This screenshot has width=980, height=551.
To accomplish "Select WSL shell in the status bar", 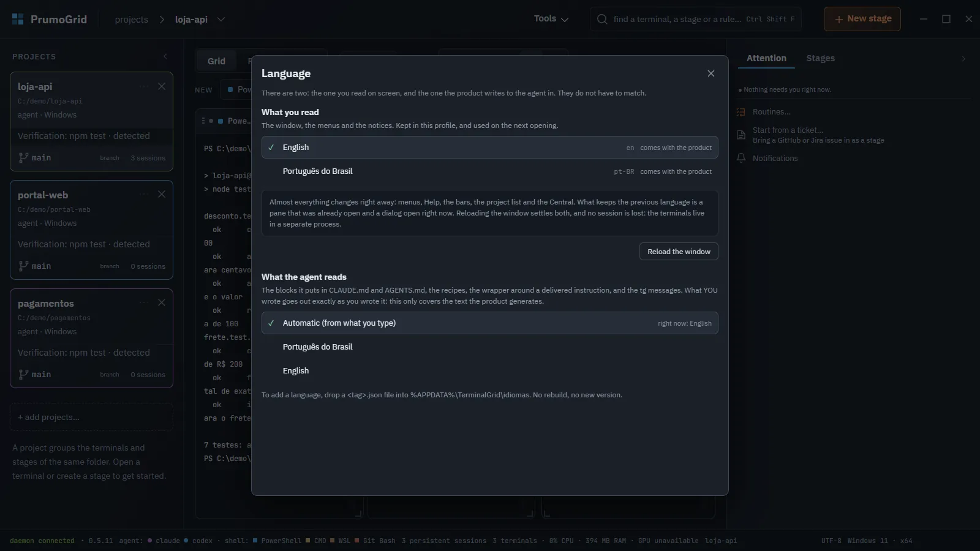I will coord(341,541).
